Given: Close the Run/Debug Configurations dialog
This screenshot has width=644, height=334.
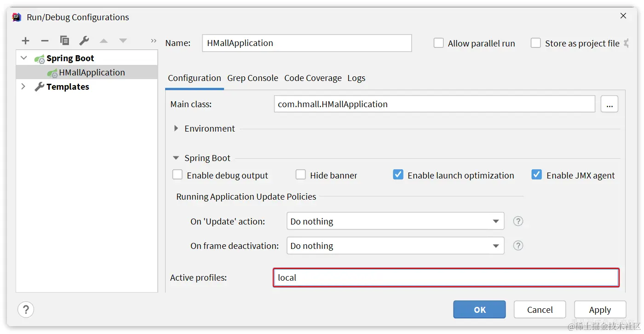Looking at the screenshot, I should click(x=623, y=16).
